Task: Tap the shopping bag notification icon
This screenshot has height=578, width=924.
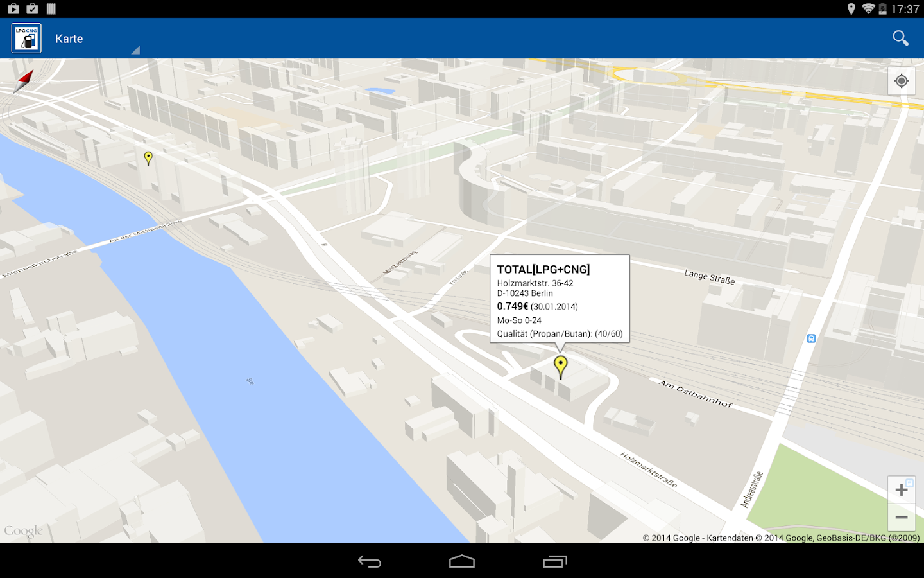Action: (x=13, y=9)
